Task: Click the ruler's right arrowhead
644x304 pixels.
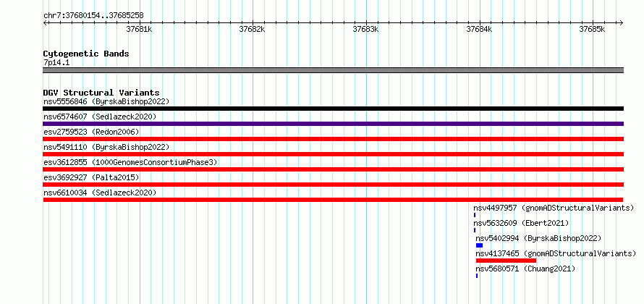Action: [622, 22]
